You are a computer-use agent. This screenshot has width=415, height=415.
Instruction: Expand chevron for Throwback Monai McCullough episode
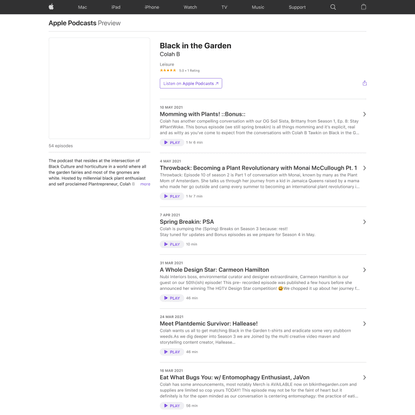tap(364, 168)
